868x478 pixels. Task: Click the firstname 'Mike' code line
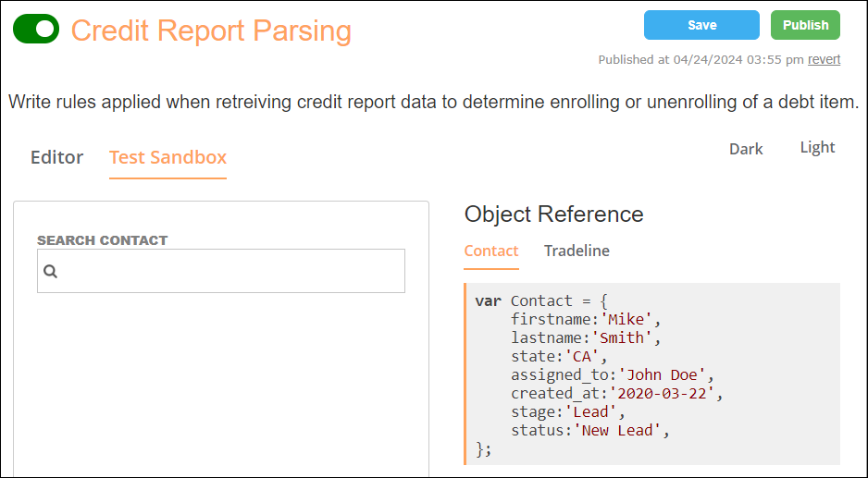[x=586, y=319]
